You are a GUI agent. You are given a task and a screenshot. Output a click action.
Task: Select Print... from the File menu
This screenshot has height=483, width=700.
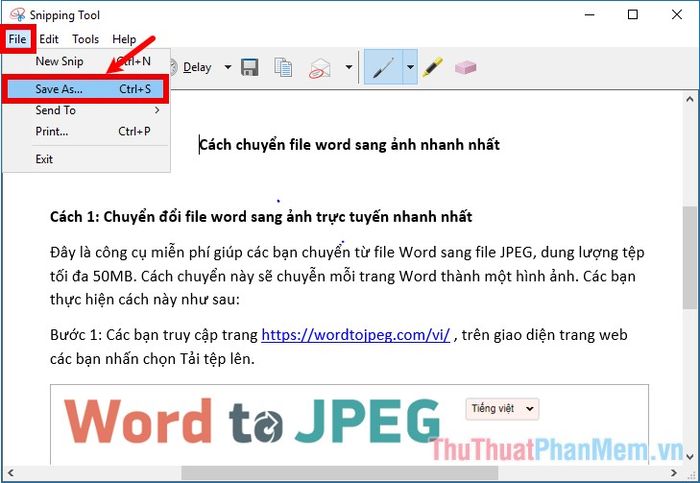(x=52, y=131)
